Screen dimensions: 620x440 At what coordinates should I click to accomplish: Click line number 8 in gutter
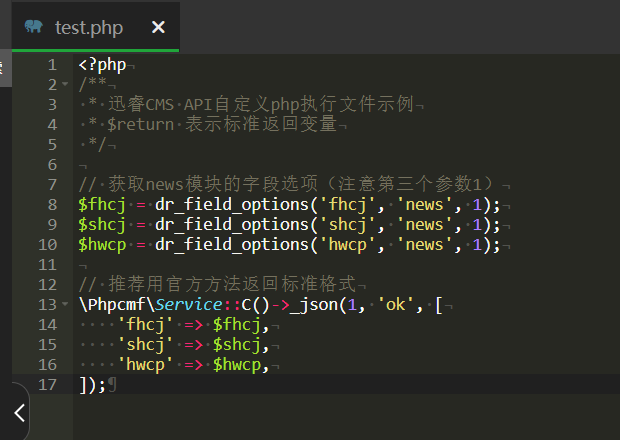[52, 205]
